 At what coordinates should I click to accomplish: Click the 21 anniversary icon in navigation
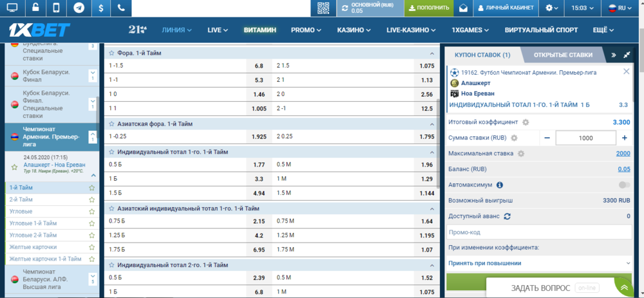[x=137, y=30]
